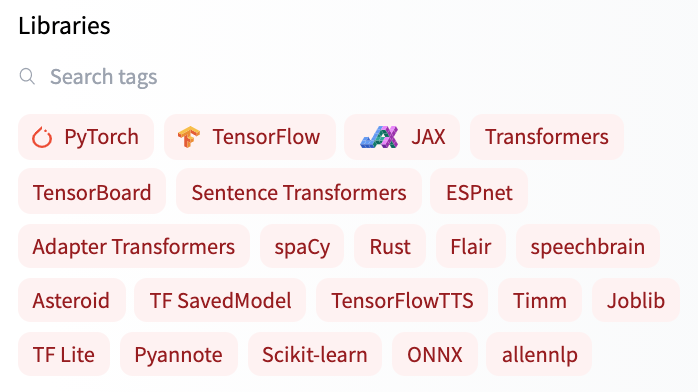Select the Transformers library tag

click(547, 137)
